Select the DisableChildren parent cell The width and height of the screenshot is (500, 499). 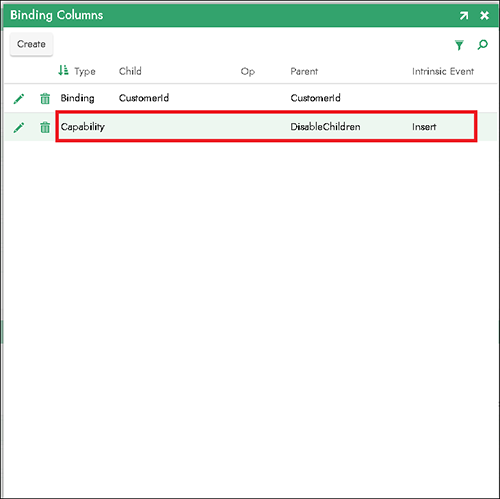[x=325, y=127]
